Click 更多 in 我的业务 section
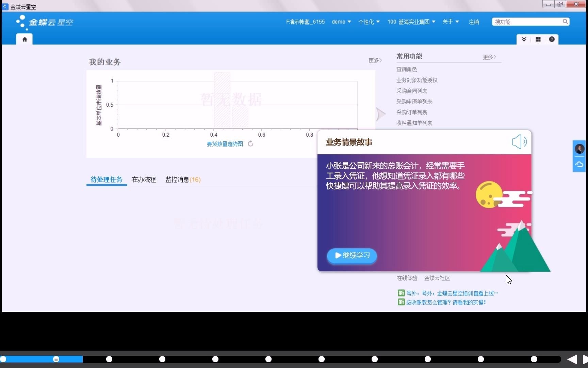This screenshot has height=368, width=588. 375,60
